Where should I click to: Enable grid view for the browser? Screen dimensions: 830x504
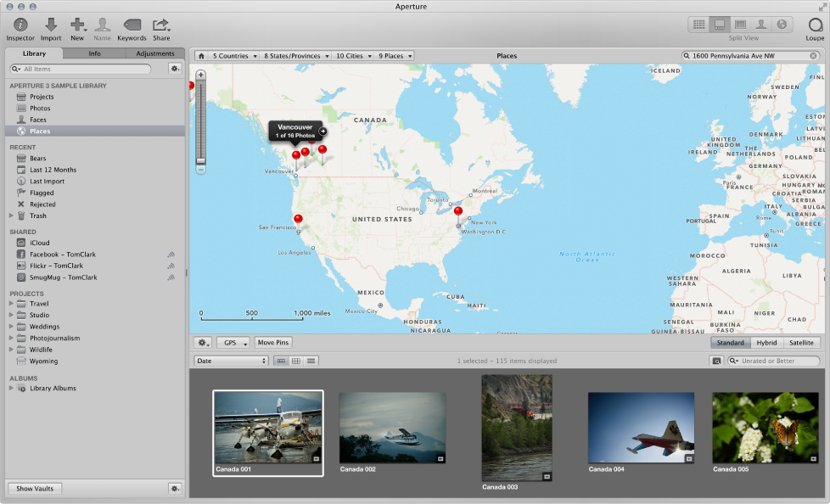[x=295, y=361]
